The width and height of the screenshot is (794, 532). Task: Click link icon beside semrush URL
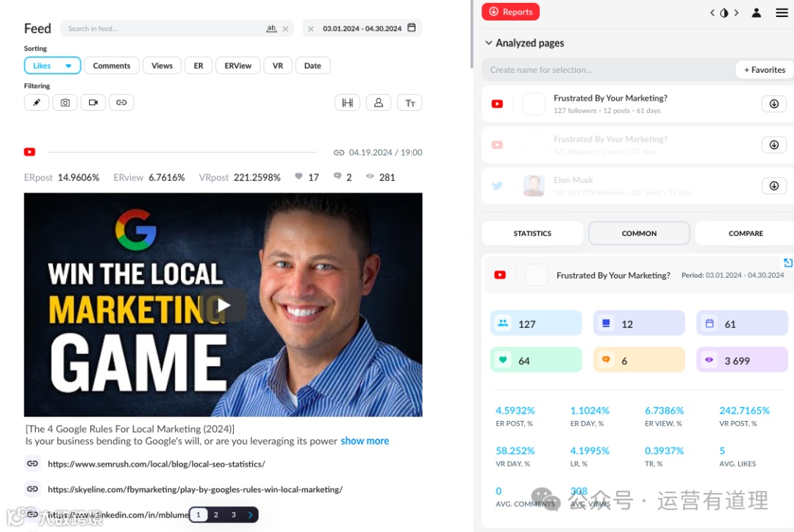[x=32, y=464]
